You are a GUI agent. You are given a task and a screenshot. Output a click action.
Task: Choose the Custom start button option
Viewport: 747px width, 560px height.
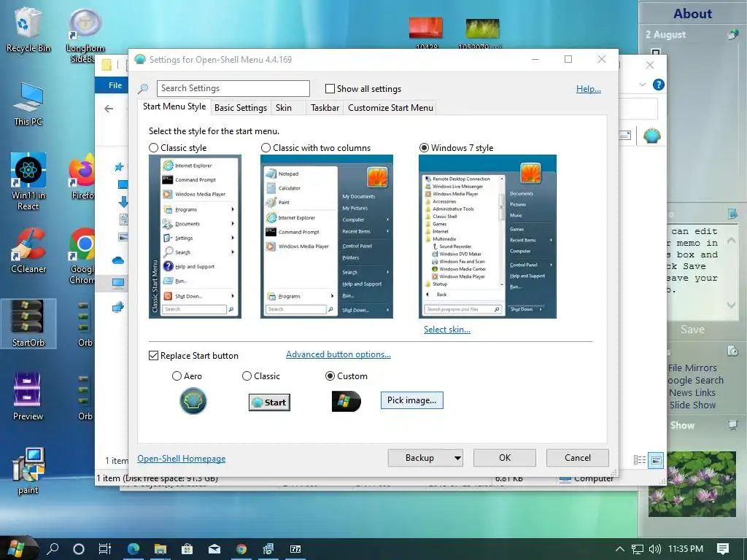pos(330,376)
